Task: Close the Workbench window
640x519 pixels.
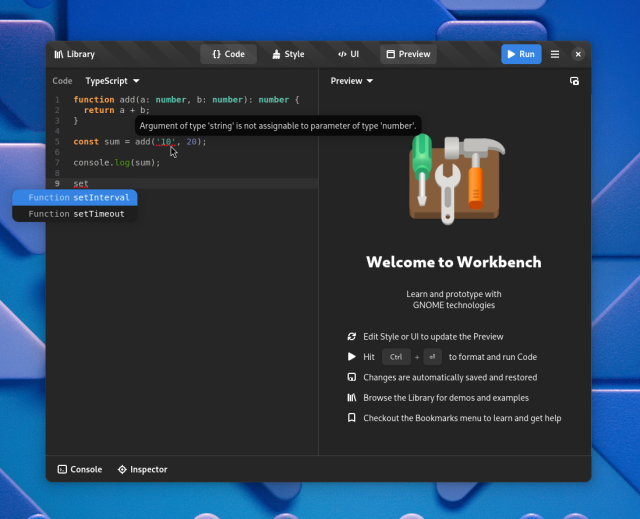Action: [578, 54]
